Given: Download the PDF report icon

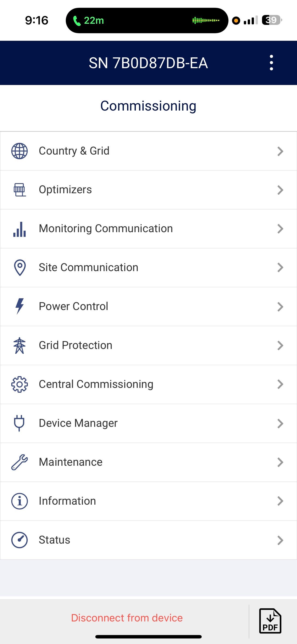Looking at the screenshot, I should (270, 621).
